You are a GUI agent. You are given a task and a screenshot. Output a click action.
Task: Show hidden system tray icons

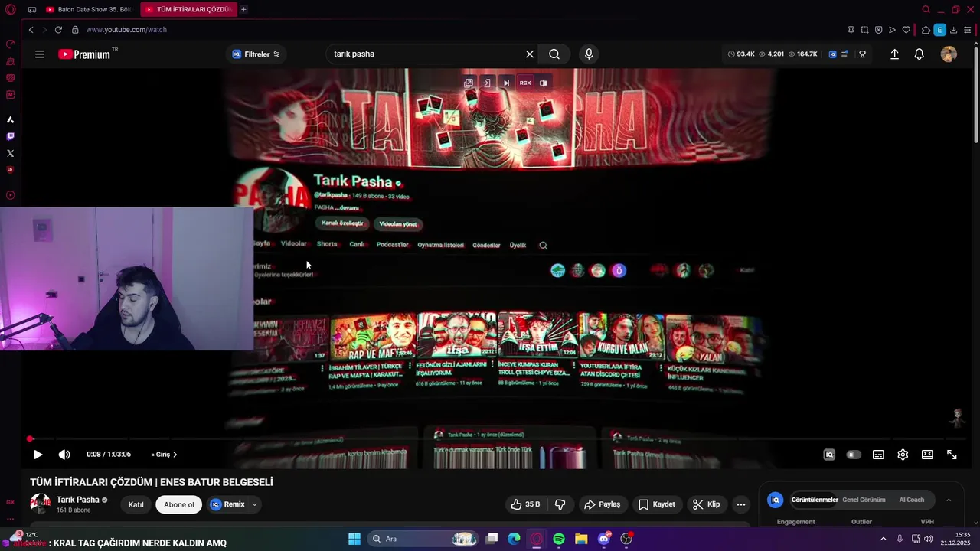883,539
